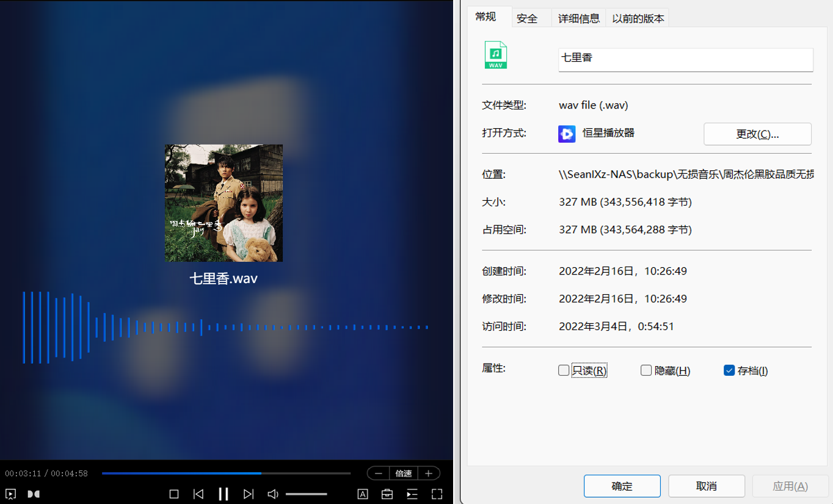833x504 pixels.
Task: Show the playlist panel icon
Action: pyautogui.click(x=412, y=494)
